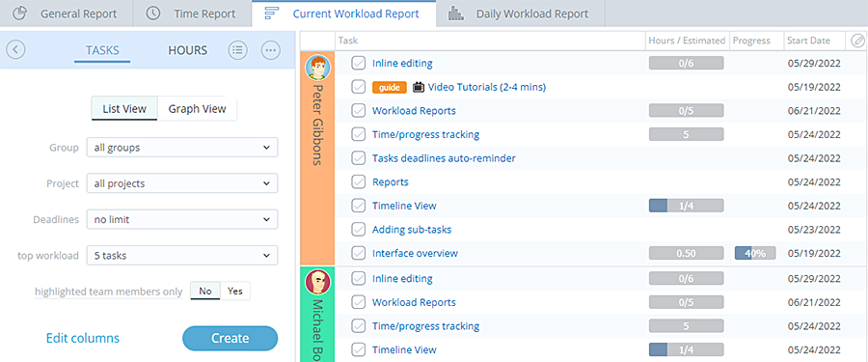Viewport: 868px width, 362px height.
Task: Set highlighted team members only to No
Action: coord(205,291)
